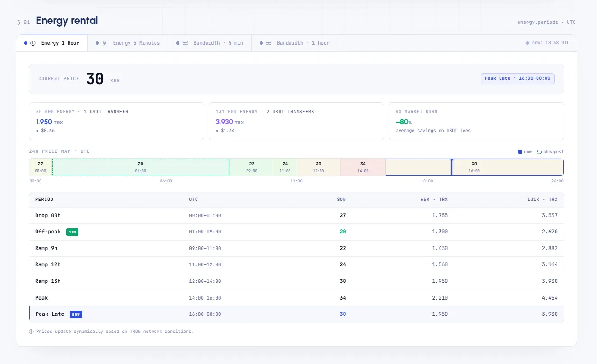
Task: Open the Bandwidth · 1 hour tab
Action: click(294, 43)
